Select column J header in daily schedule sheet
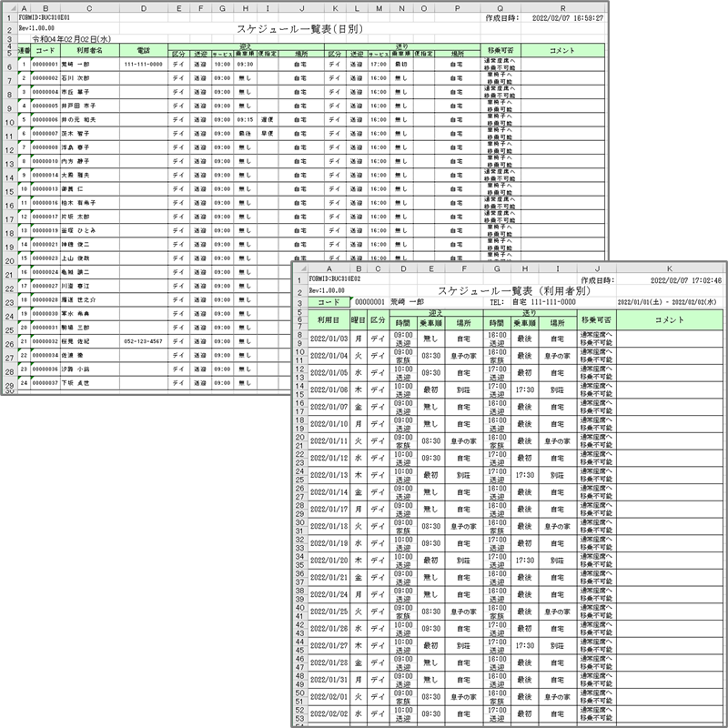 pos(302,8)
